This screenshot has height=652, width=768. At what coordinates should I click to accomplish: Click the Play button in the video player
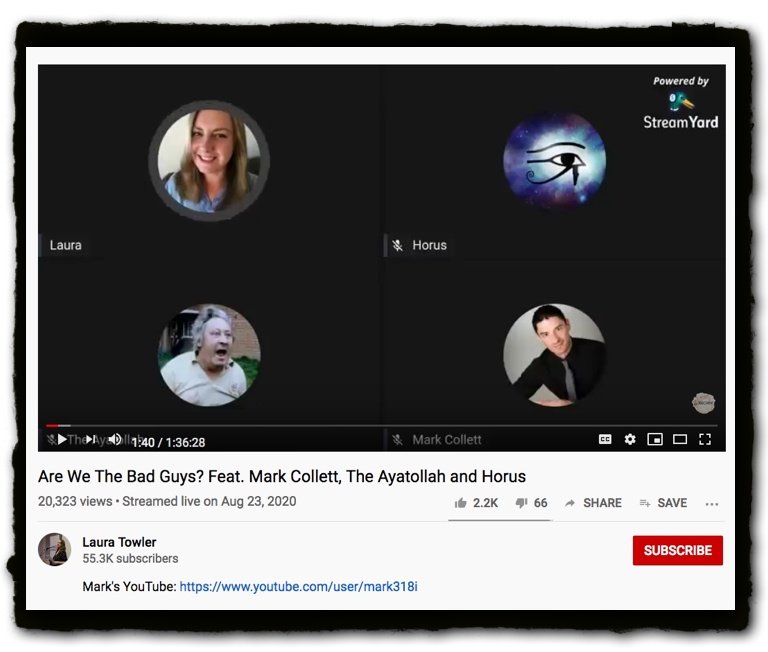[x=62, y=439]
